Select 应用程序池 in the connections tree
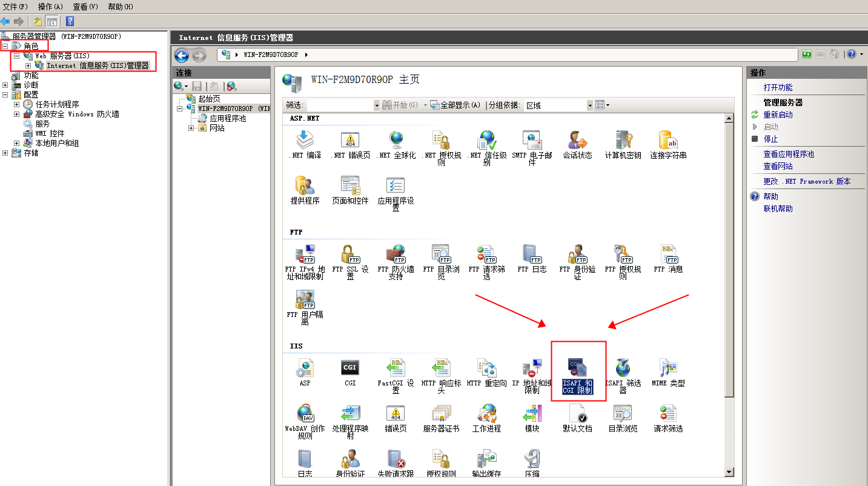 (228, 118)
